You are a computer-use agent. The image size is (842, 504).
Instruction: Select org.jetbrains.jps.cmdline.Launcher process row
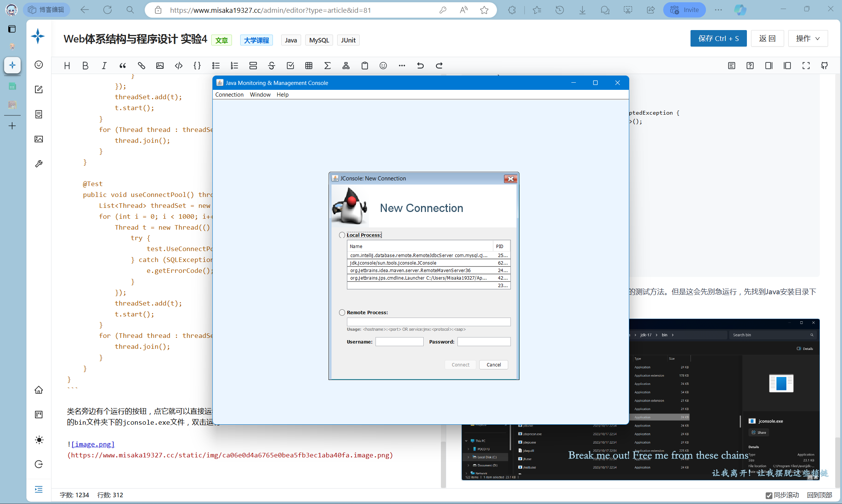429,278
